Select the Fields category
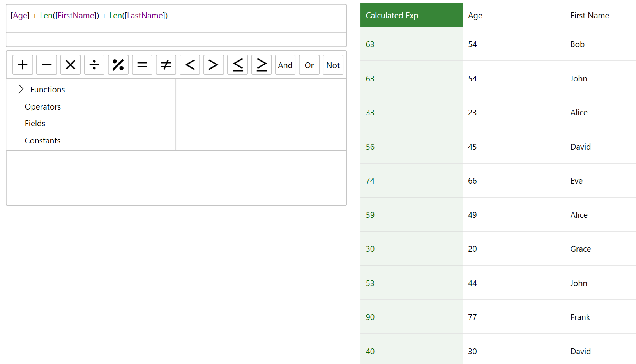The height and width of the screenshot is (364, 636). (35, 123)
